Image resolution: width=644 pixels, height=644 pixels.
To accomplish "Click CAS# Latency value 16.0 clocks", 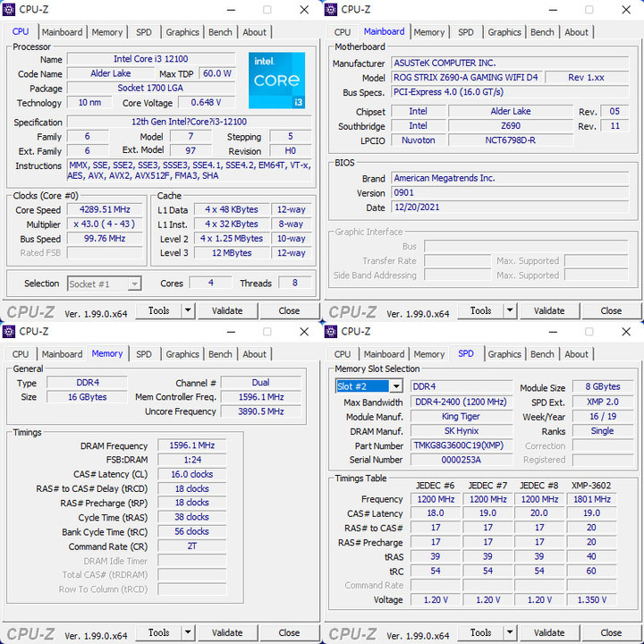I will tap(192, 474).
